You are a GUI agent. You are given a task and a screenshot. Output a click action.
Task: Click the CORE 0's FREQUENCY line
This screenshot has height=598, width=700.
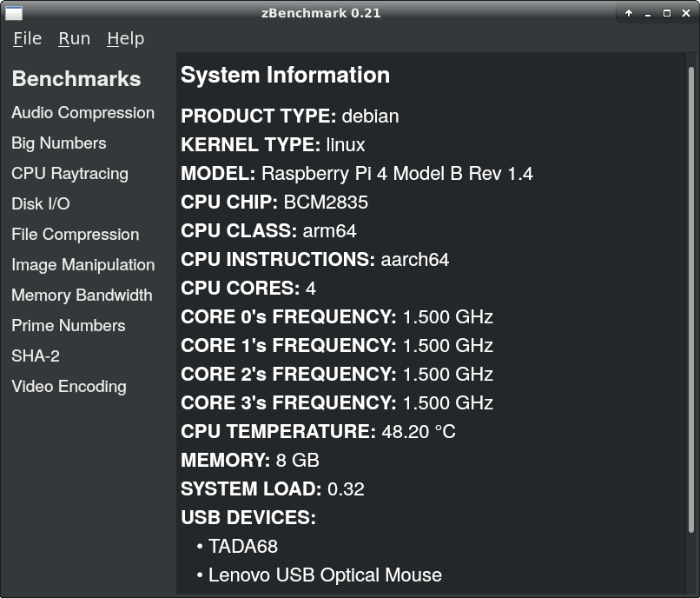pos(337,316)
